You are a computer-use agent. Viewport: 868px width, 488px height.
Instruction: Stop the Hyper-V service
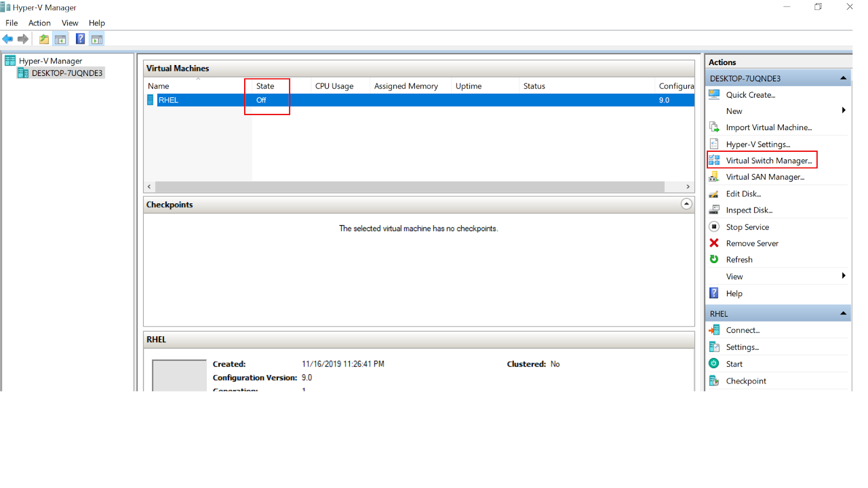pos(747,227)
